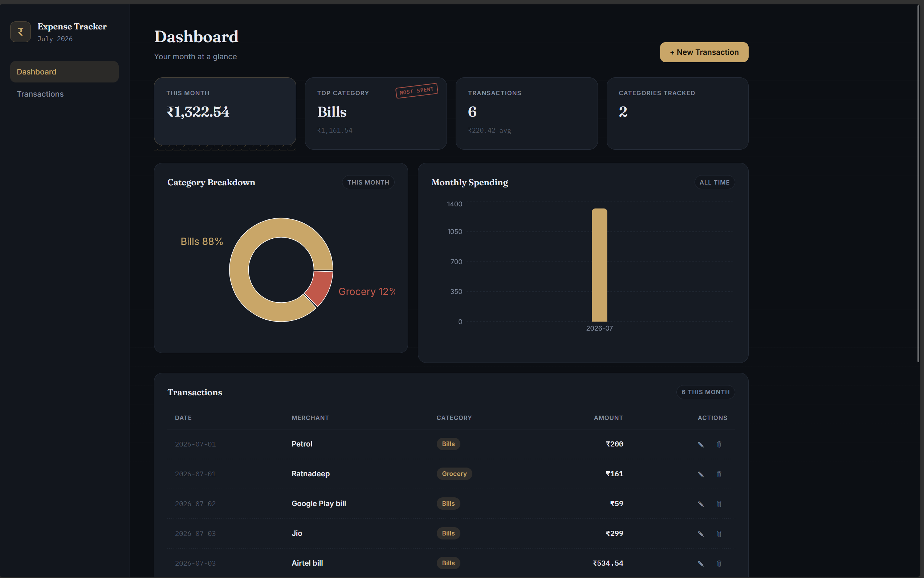The width and height of the screenshot is (924, 578).
Task: Edit the Petrol transaction
Action: pyautogui.click(x=701, y=444)
